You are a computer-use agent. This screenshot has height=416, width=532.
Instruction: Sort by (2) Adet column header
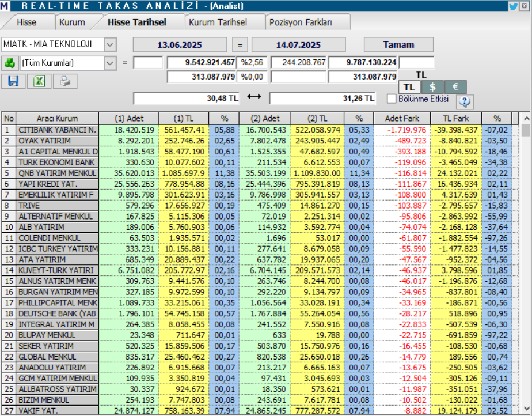coord(265,119)
